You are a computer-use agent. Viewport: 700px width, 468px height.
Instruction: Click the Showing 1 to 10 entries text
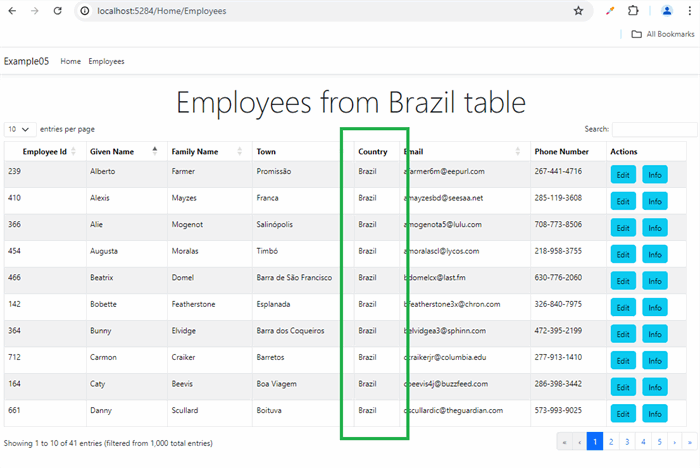tap(108, 443)
